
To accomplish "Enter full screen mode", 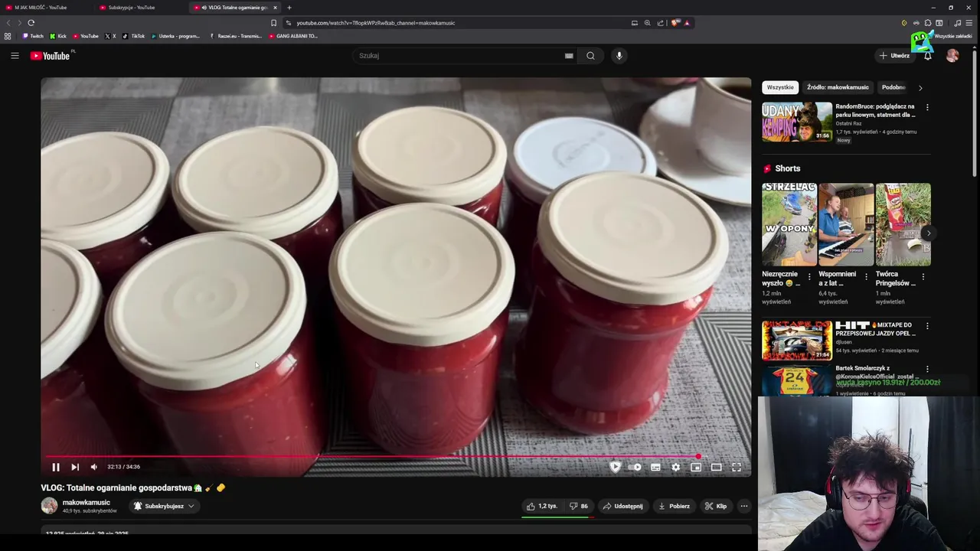I will [x=737, y=467].
